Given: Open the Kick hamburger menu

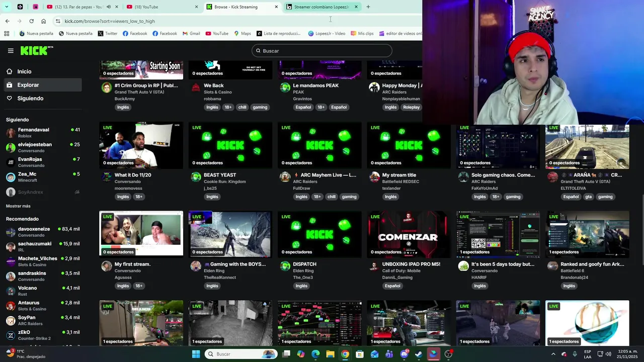Looking at the screenshot, I should [x=11, y=51].
